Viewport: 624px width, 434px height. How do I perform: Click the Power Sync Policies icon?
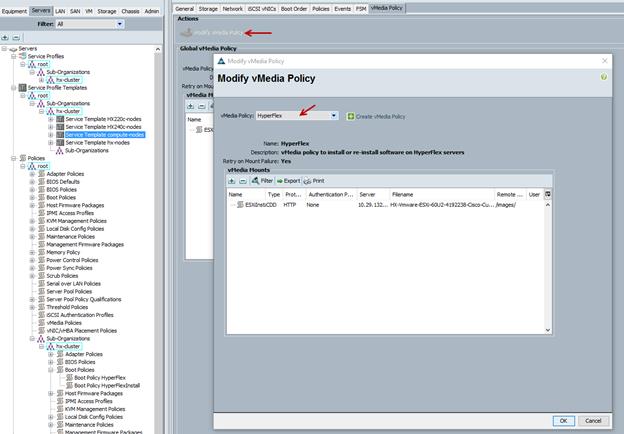41,268
